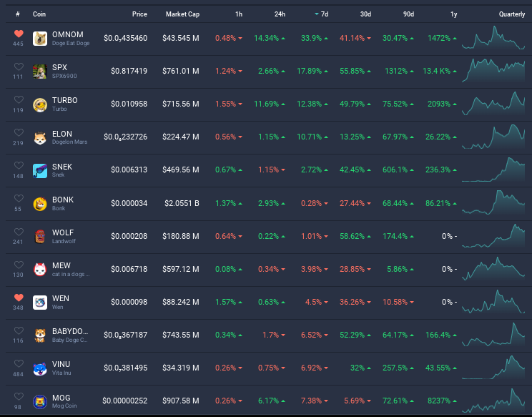Open OMNOM quarterly sparkline chart

coord(493,38)
